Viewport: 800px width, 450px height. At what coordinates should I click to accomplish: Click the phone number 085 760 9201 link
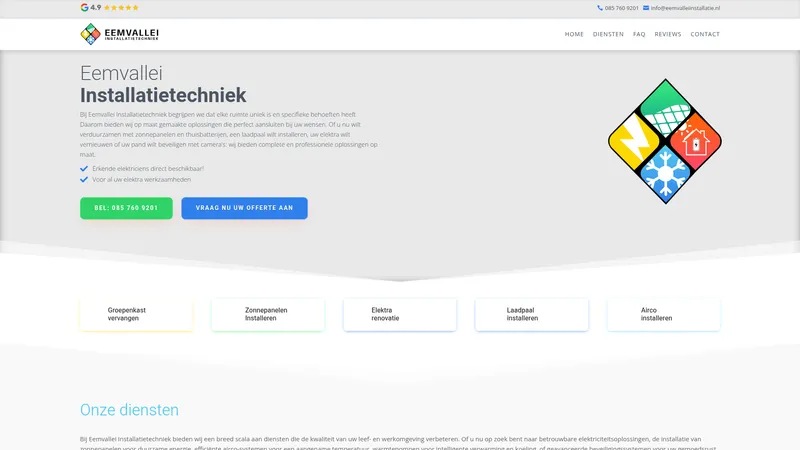coord(621,8)
